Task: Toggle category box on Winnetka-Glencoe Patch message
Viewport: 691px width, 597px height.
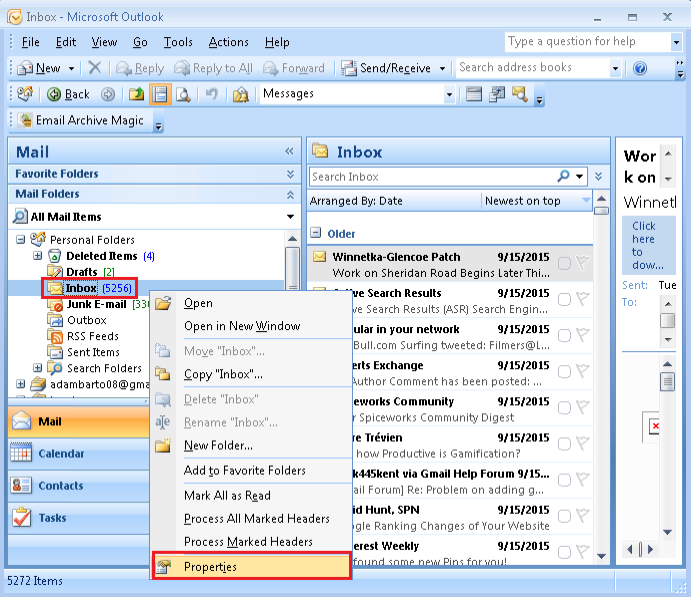Action: tap(564, 263)
